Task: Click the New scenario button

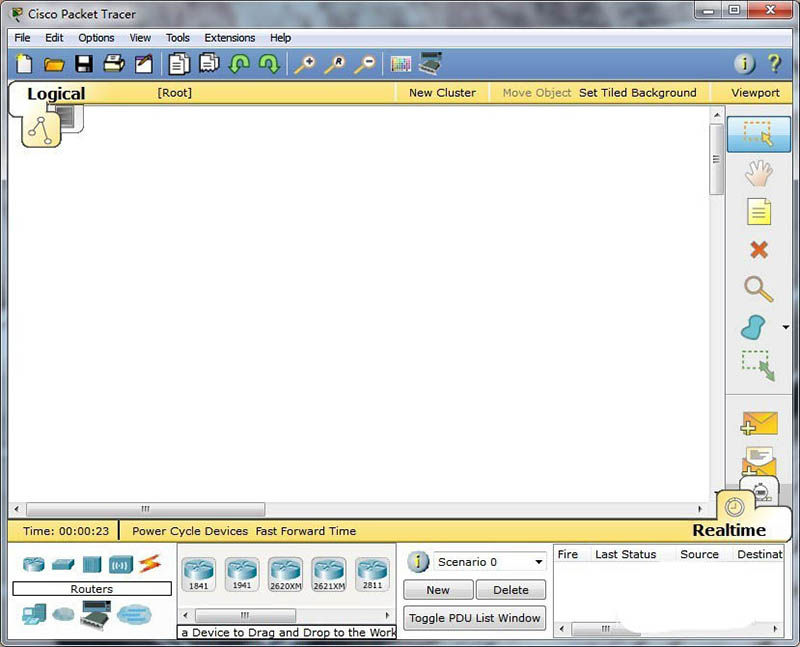Action: (x=438, y=590)
